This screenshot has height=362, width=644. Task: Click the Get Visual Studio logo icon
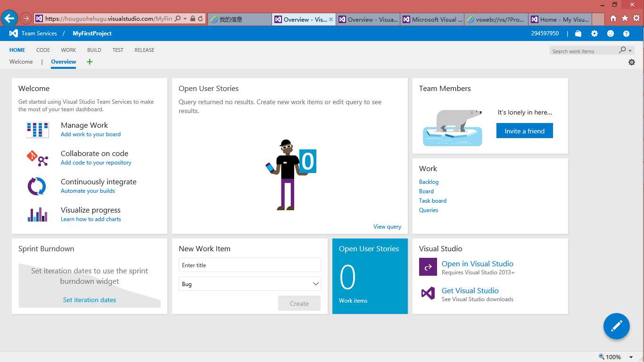click(x=428, y=294)
